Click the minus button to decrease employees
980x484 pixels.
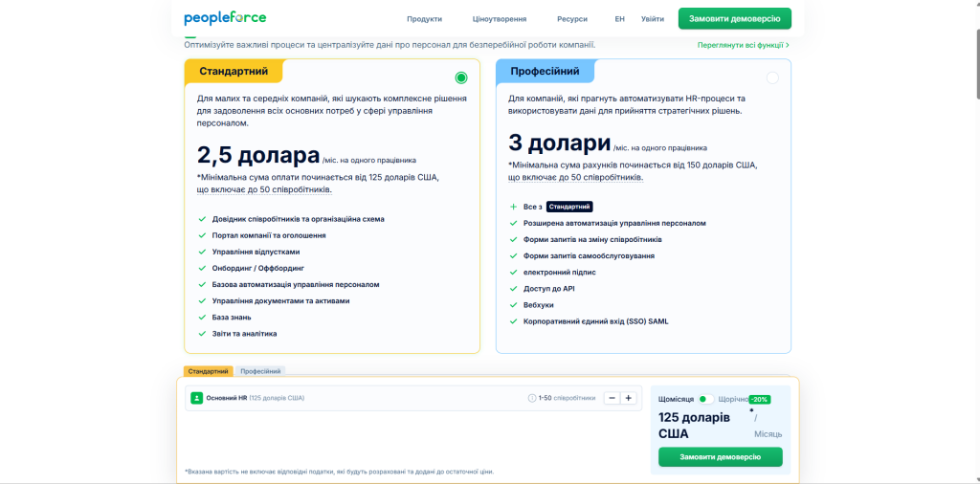(611, 398)
